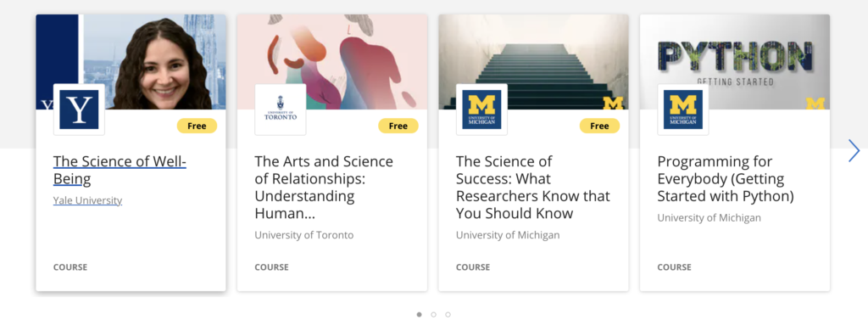
Task: Advance carousel with the right arrow chevron
Action: tap(854, 150)
